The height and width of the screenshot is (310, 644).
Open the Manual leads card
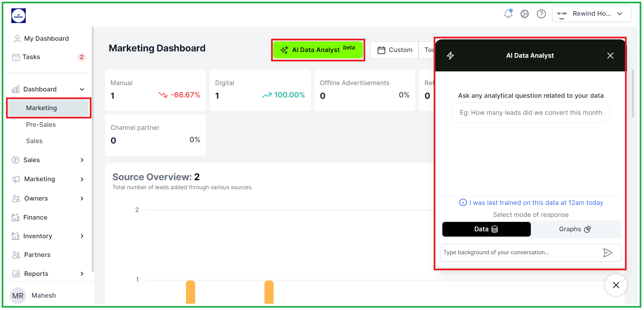click(x=156, y=90)
